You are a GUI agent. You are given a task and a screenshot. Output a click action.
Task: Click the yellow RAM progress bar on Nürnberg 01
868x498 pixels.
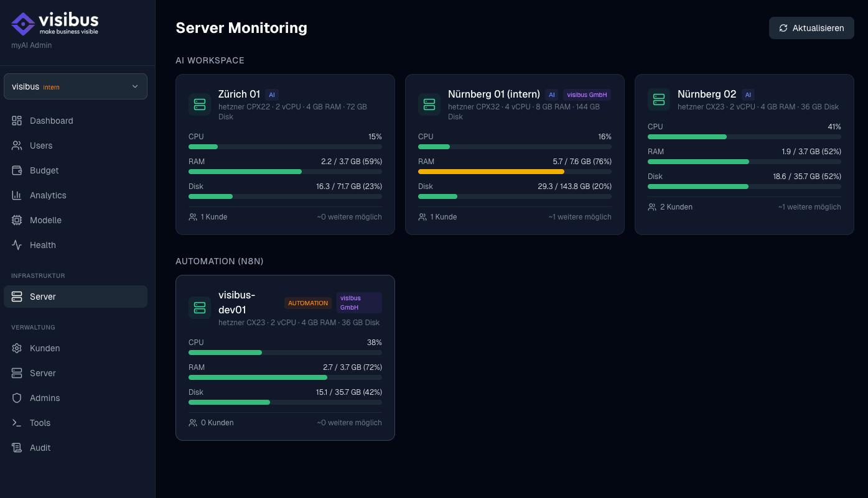(x=491, y=172)
